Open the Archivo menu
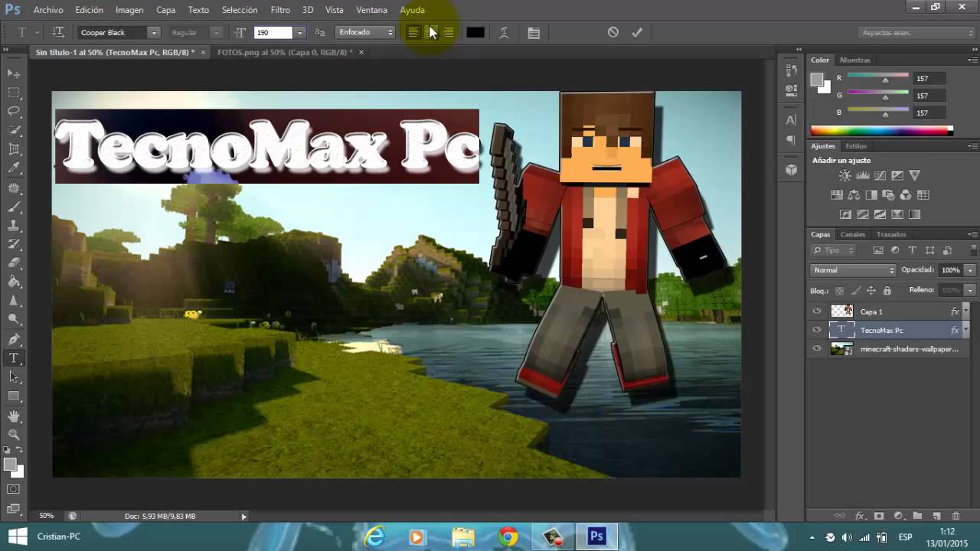Screen dimensions: 980x551 coord(48,10)
